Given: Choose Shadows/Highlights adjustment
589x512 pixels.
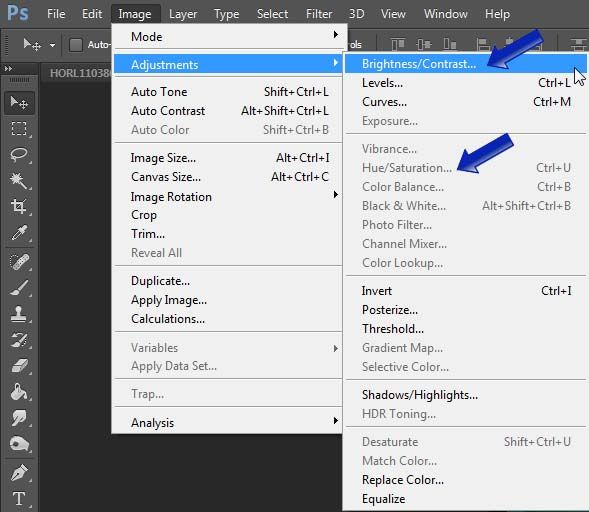Looking at the screenshot, I should 466,394.
